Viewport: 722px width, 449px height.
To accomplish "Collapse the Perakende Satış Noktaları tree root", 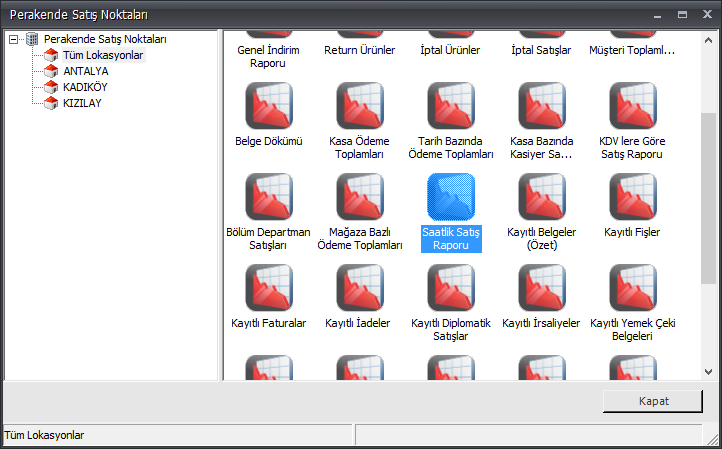I will [14, 39].
